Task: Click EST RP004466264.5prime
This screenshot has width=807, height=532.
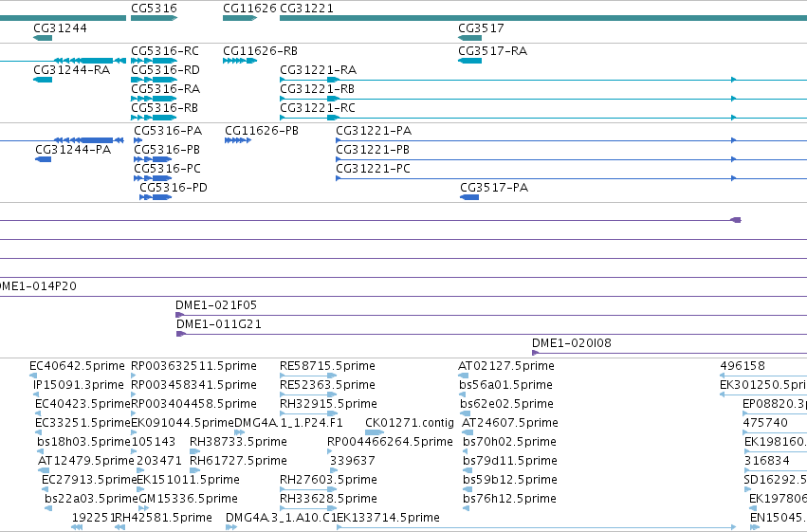Action: tap(390, 442)
